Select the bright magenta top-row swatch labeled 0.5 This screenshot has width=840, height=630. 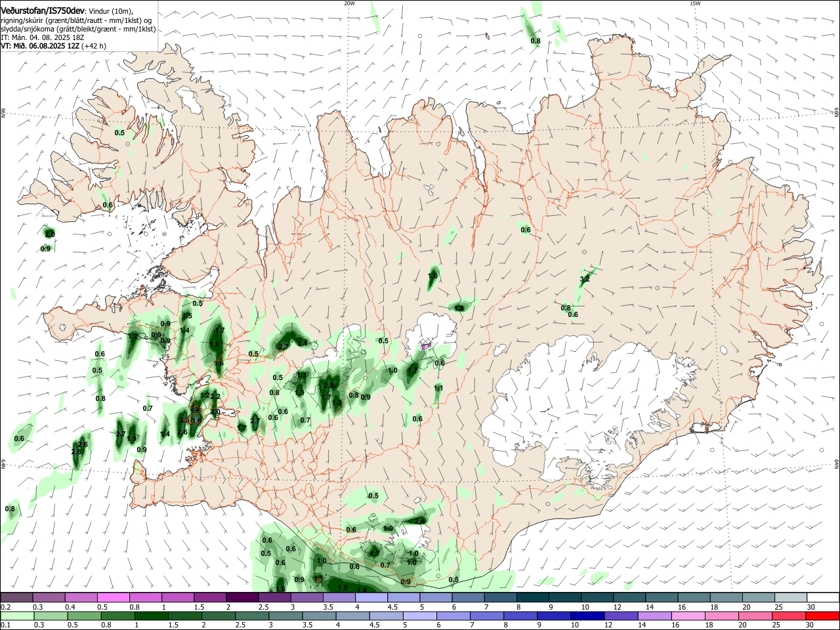pyautogui.click(x=113, y=597)
